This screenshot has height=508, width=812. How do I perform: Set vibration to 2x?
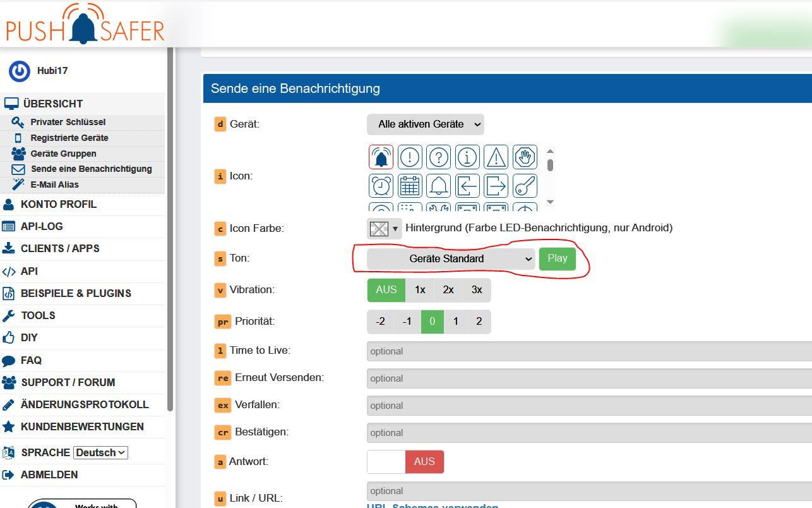click(448, 290)
